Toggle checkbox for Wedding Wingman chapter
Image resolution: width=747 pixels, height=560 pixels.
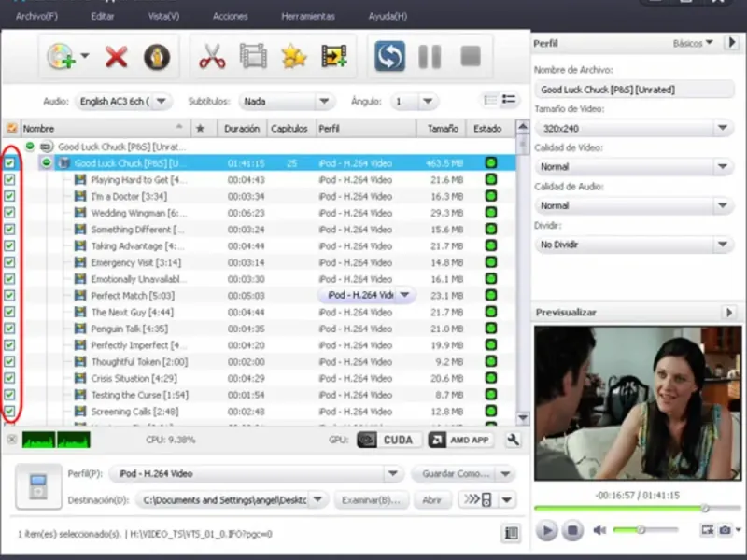tap(10, 213)
